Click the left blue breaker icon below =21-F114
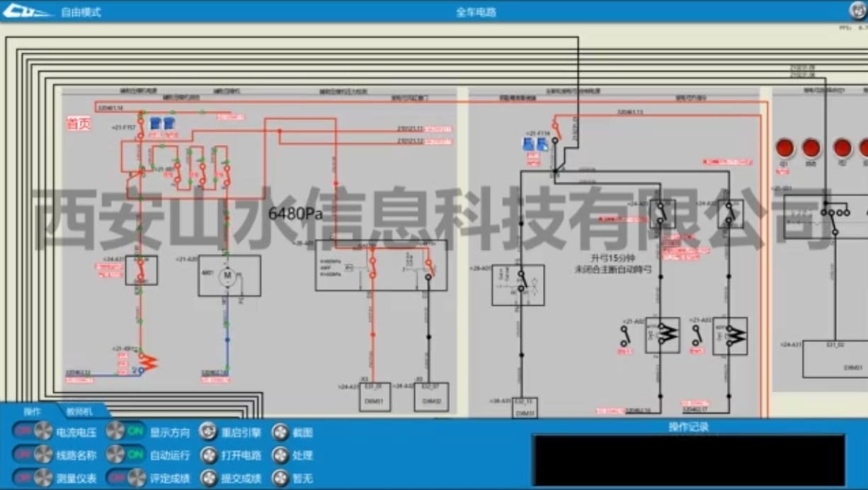The height and width of the screenshot is (490, 868). (x=528, y=144)
